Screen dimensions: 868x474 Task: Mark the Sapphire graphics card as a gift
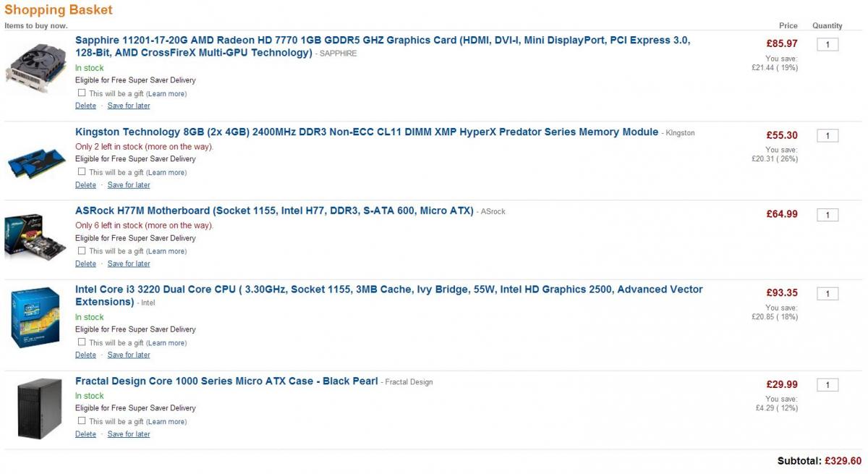(82, 93)
